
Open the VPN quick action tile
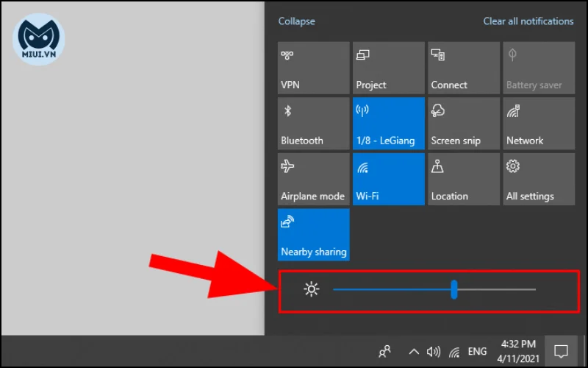point(314,68)
